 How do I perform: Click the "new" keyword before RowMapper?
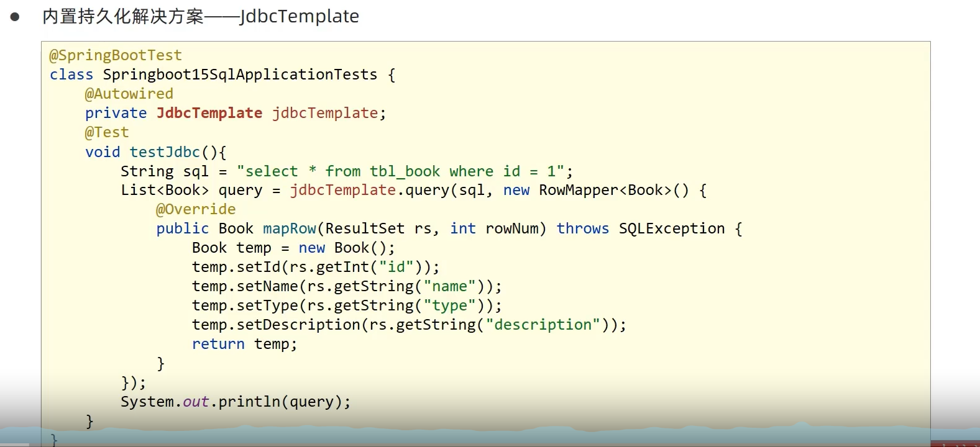pos(516,190)
